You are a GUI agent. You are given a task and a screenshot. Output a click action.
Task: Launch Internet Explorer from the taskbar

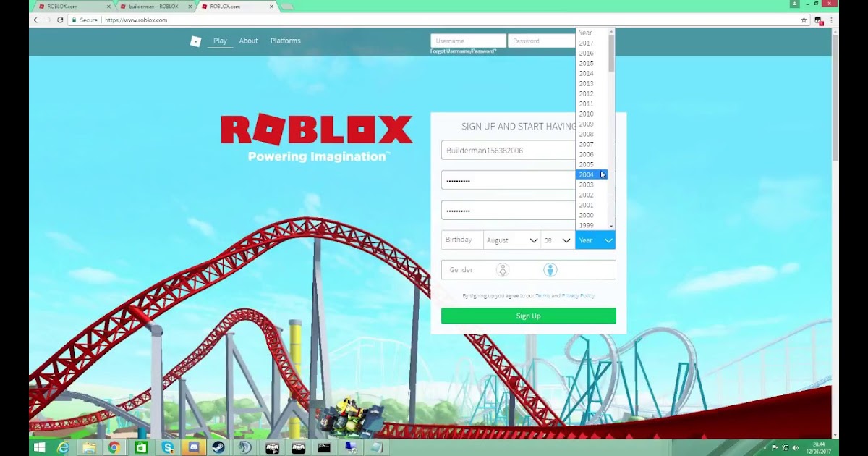point(64,448)
